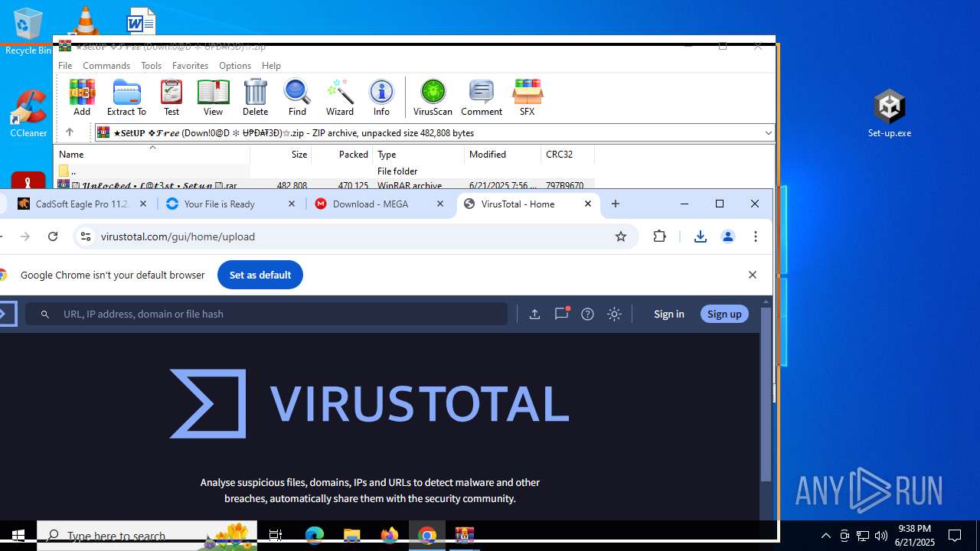Toggle VirusTotal light/dark theme icon
Viewport: 980px width, 551px height.
[x=614, y=314]
